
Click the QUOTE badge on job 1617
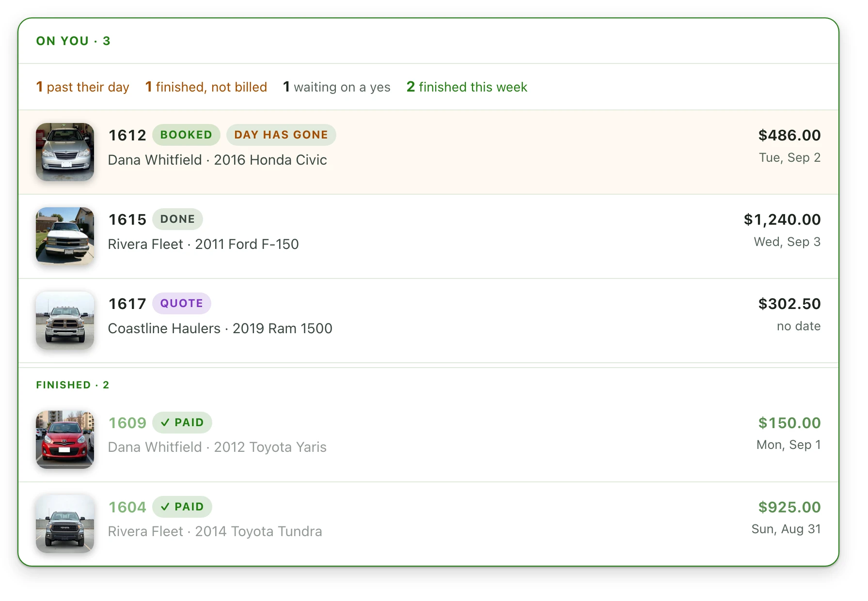pos(182,303)
